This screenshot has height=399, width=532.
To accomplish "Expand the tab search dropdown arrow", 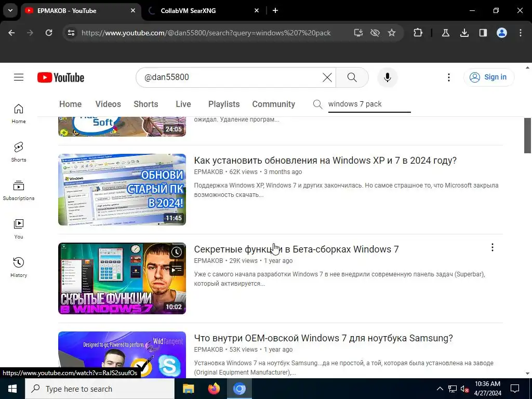I will pyautogui.click(x=10, y=10).
